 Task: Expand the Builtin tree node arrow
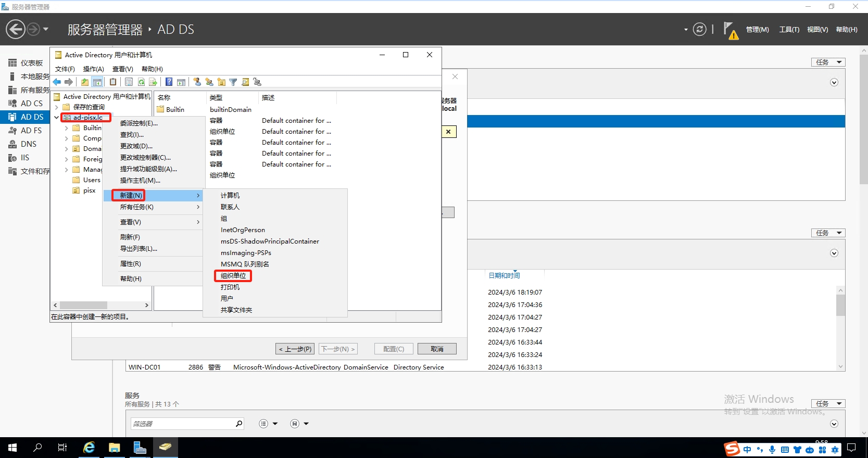coord(66,128)
